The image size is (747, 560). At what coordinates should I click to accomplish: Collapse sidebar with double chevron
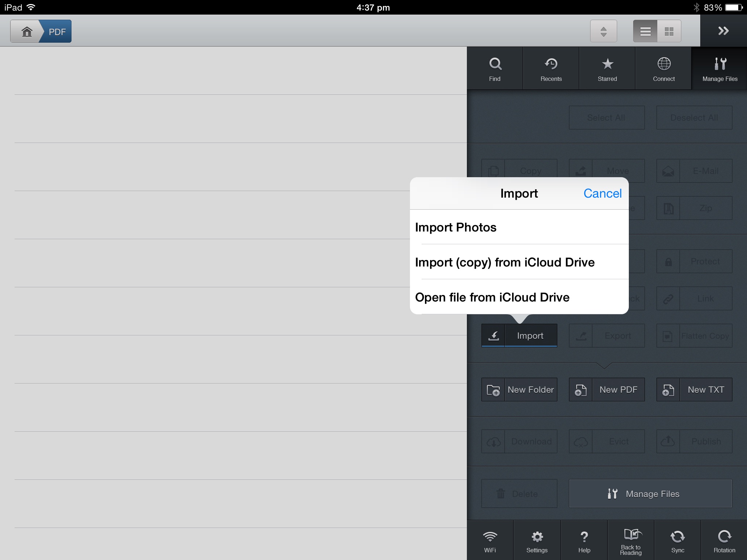[723, 31]
